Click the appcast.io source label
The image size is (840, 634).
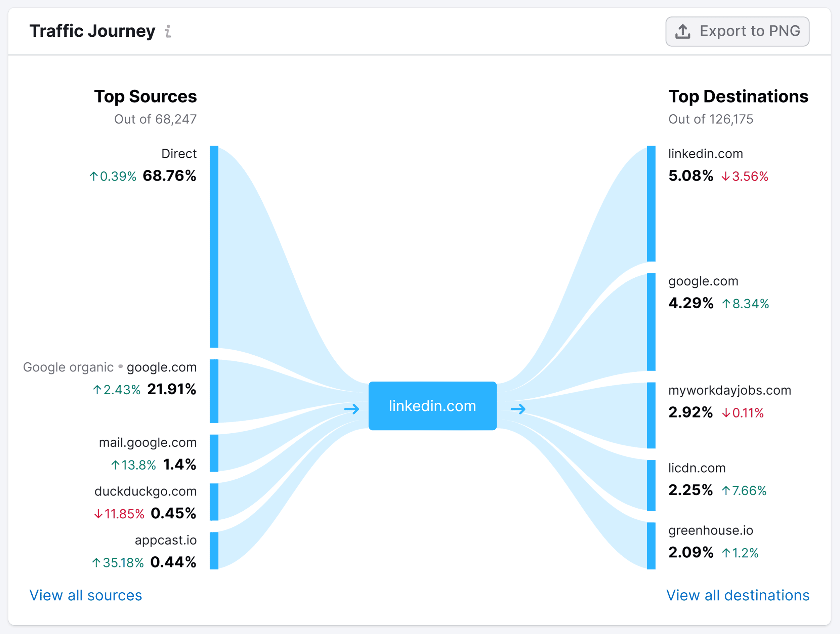[166, 540]
